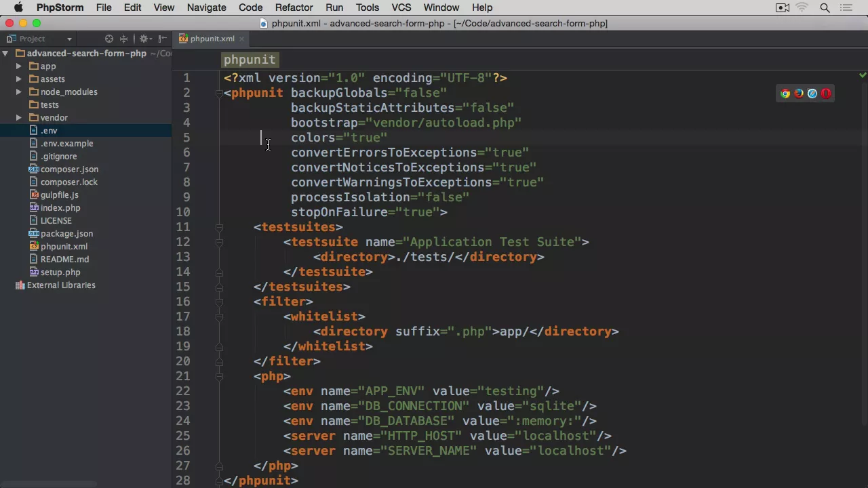
Task: Open the PhpStorm application menu
Action: tap(60, 7)
